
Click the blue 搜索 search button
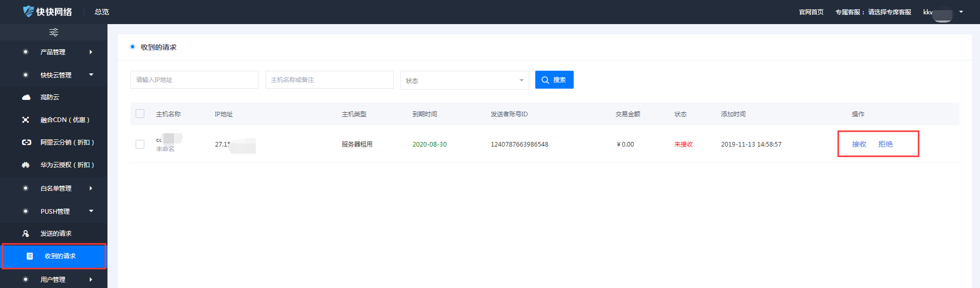[x=554, y=80]
